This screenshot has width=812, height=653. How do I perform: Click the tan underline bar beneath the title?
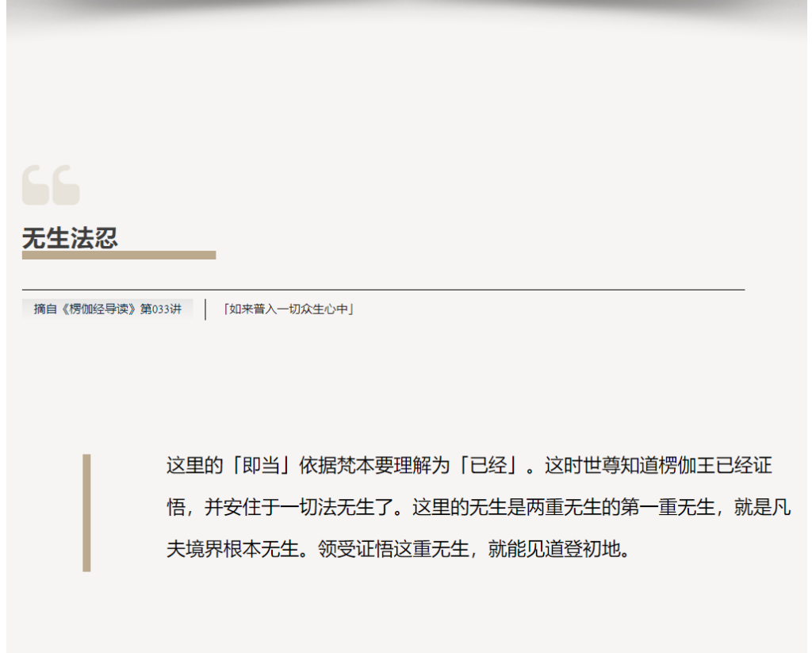118,255
